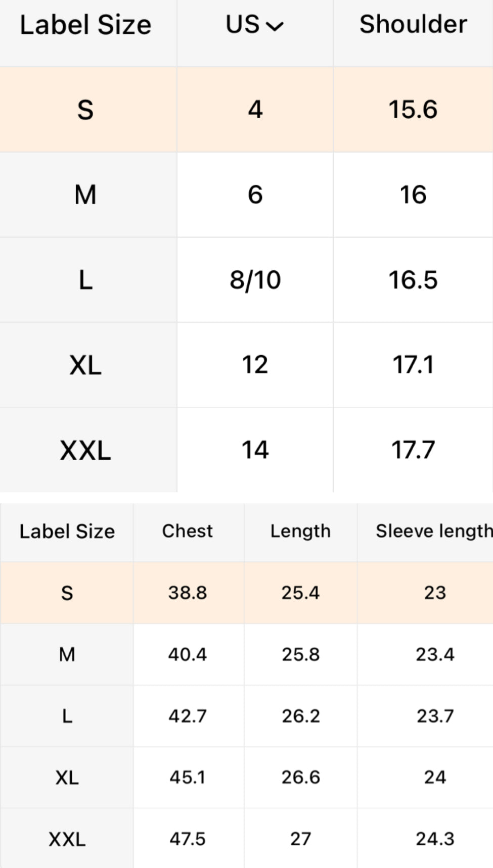Click the 15.6 shoulder value cell
The height and width of the screenshot is (868, 493).
(x=413, y=110)
